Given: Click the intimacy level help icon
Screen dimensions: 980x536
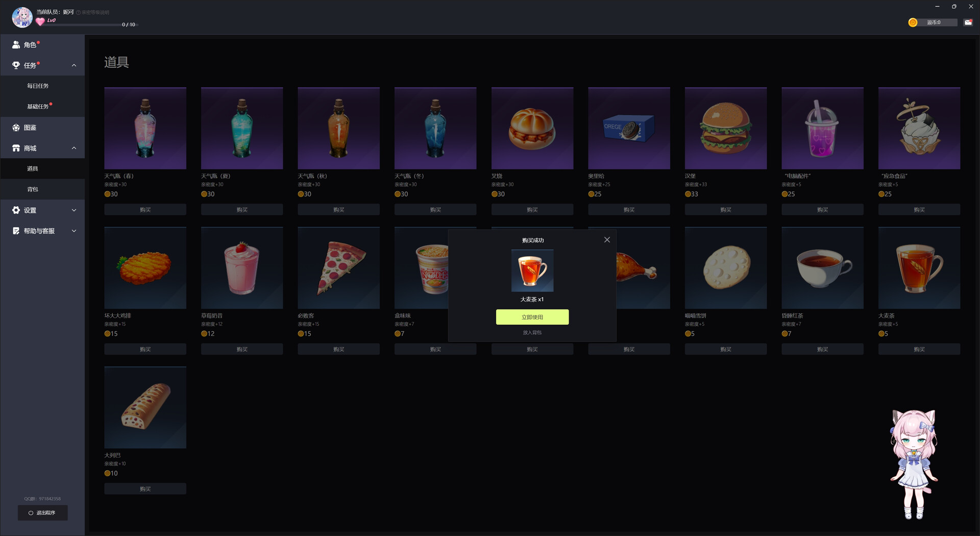Looking at the screenshot, I should click(x=79, y=12).
